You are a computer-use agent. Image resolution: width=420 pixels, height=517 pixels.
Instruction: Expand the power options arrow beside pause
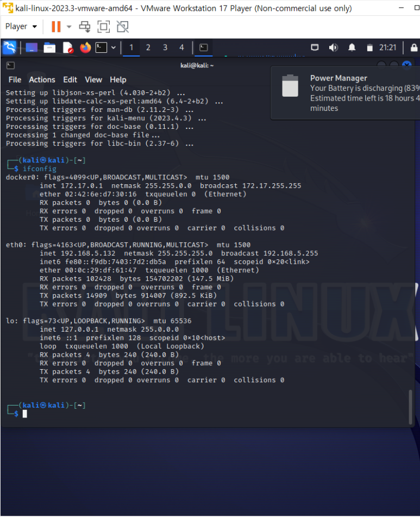pos(69,27)
